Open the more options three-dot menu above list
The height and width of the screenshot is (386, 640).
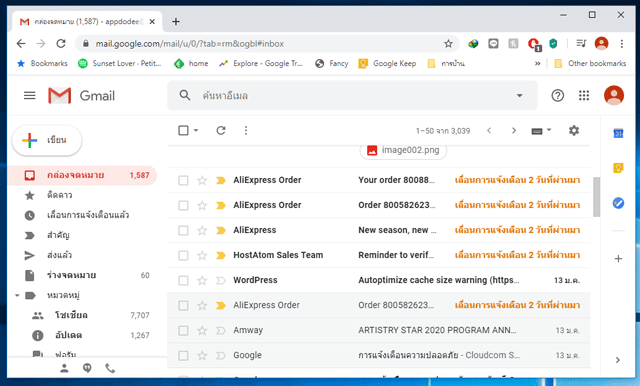(x=246, y=131)
